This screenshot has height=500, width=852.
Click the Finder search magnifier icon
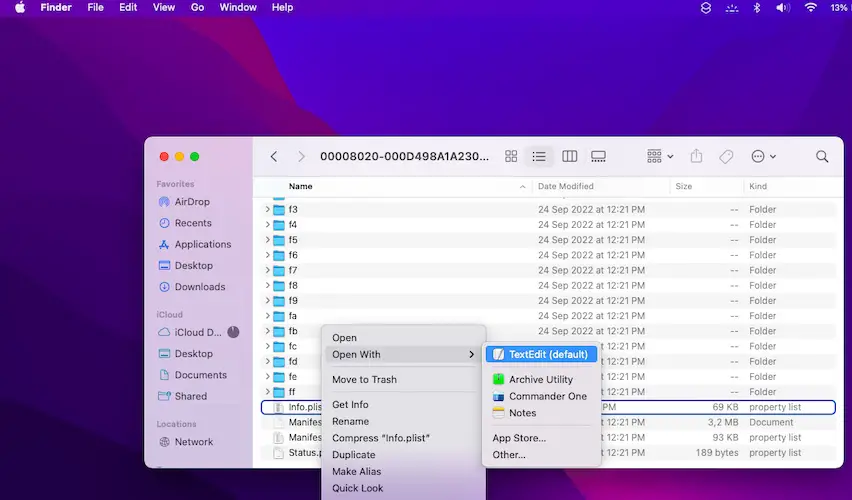(822, 157)
